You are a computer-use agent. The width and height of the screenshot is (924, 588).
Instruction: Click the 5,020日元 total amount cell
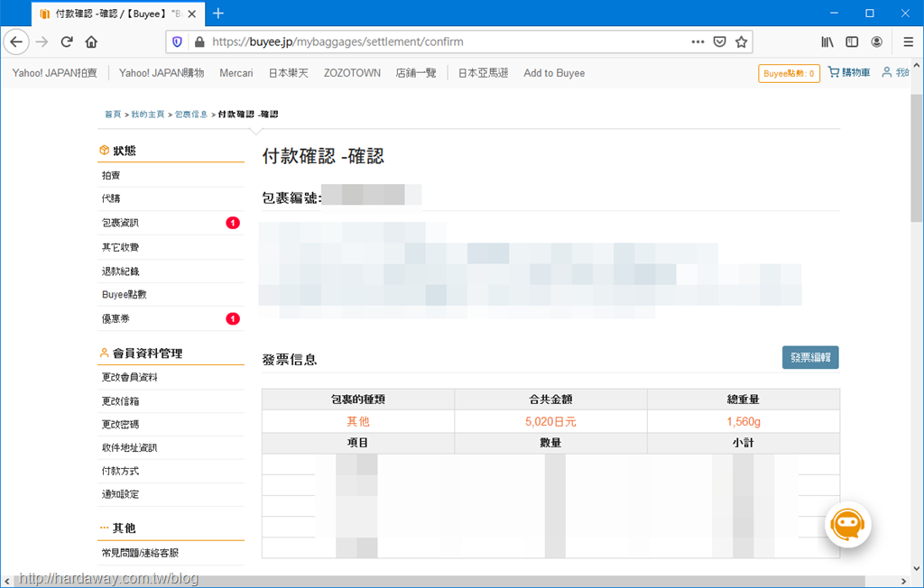[x=550, y=421]
